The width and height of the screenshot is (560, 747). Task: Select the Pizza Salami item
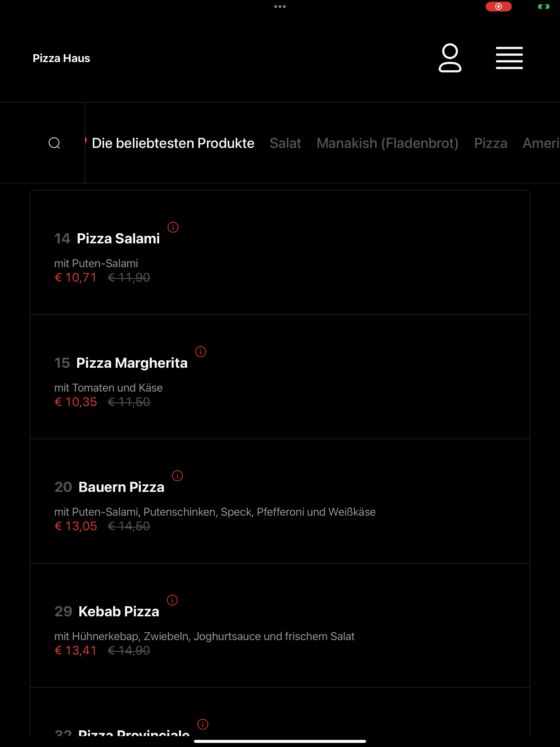[280, 253]
